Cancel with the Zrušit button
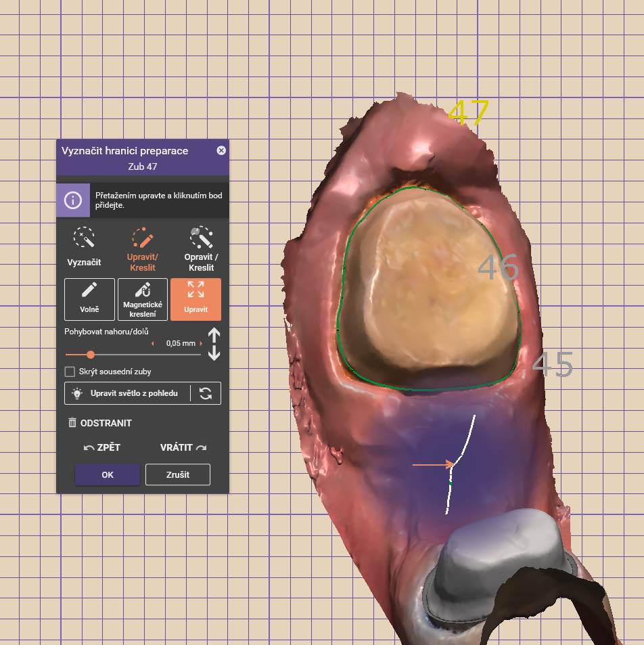The height and width of the screenshot is (645, 644). pos(177,474)
